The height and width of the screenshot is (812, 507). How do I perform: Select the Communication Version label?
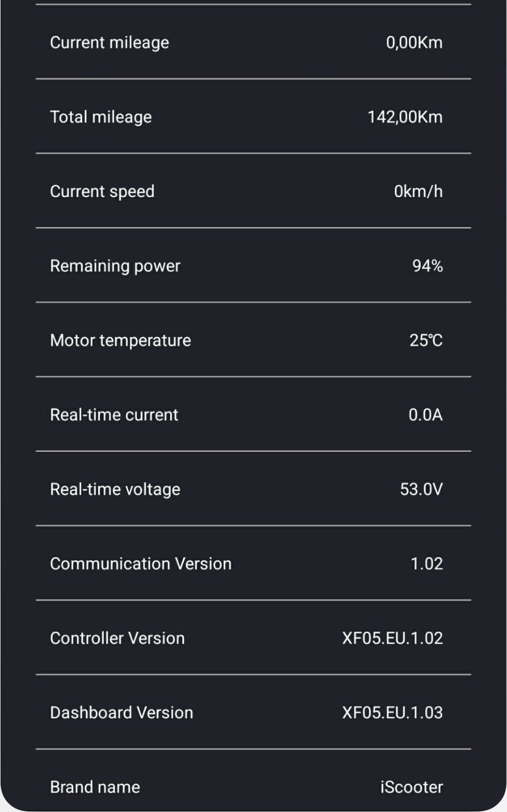point(141,564)
